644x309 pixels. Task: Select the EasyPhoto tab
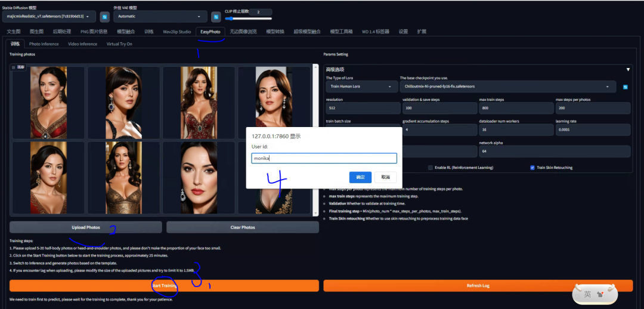coord(210,32)
